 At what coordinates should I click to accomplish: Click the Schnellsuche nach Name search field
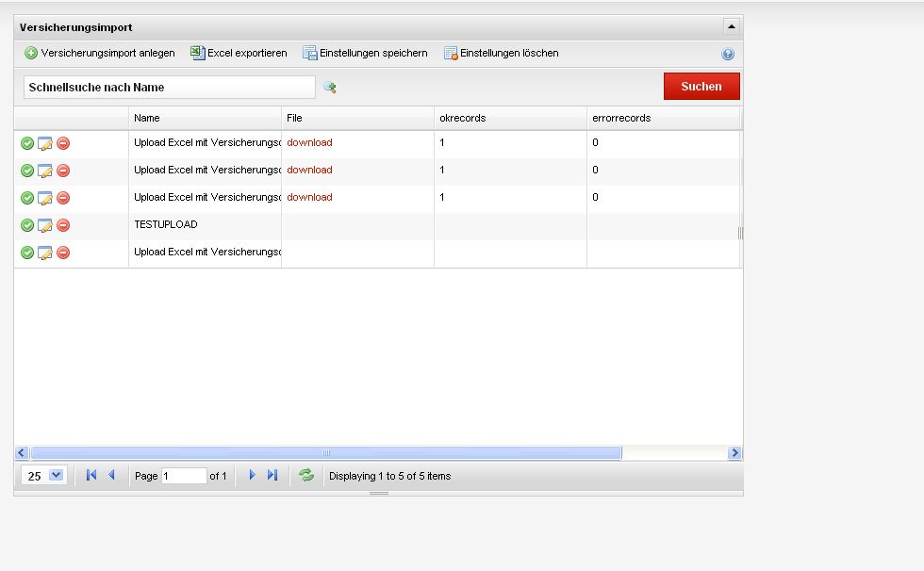point(170,87)
